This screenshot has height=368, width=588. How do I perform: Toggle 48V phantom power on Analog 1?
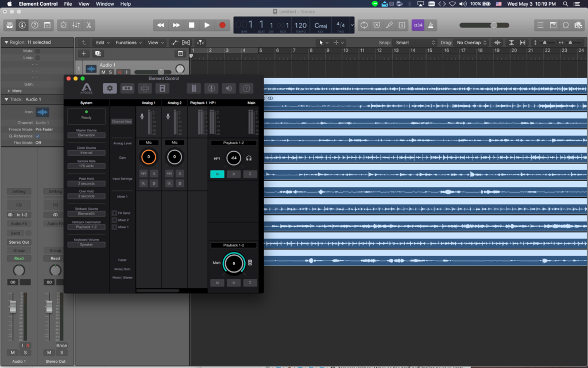click(x=144, y=173)
